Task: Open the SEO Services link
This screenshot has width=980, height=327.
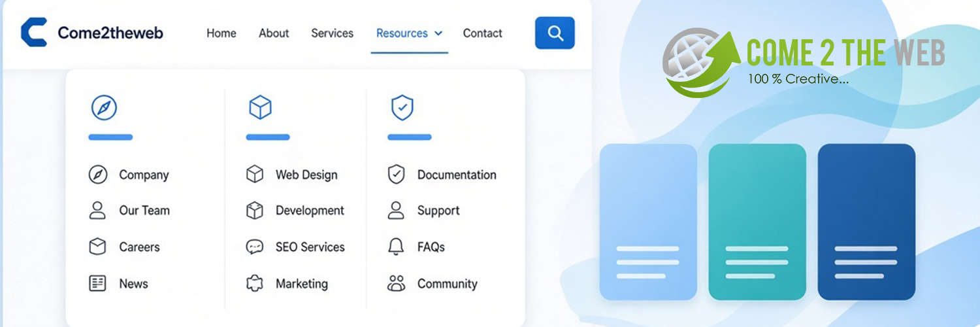Action: pyautogui.click(x=310, y=247)
